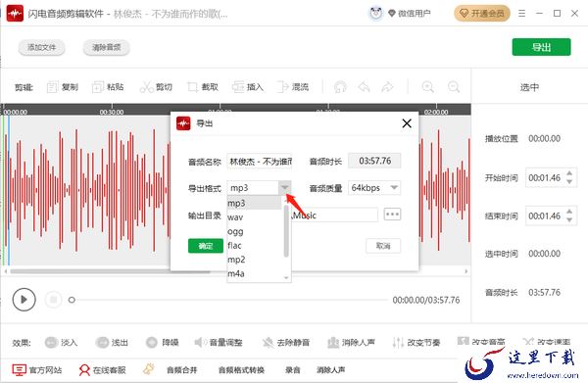
Task: Click the playback progress slider handle
Action: [72, 300]
